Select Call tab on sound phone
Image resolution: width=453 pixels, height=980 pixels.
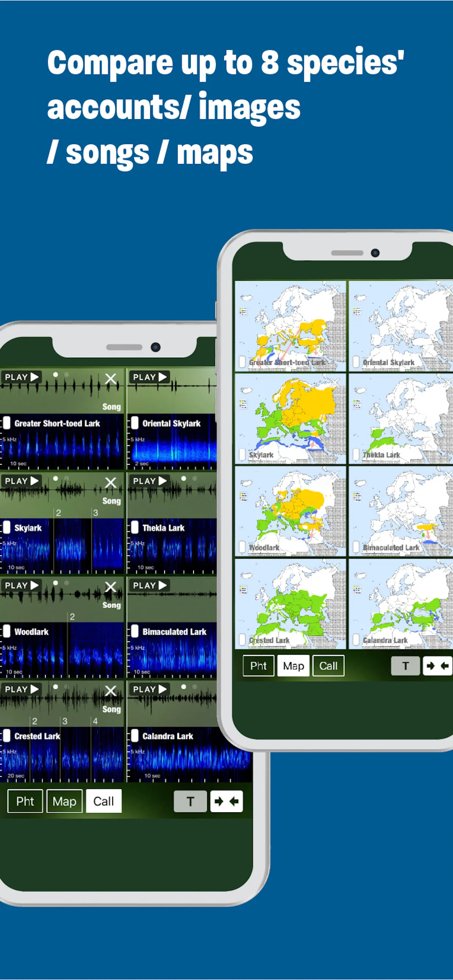pyautogui.click(x=104, y=801)
